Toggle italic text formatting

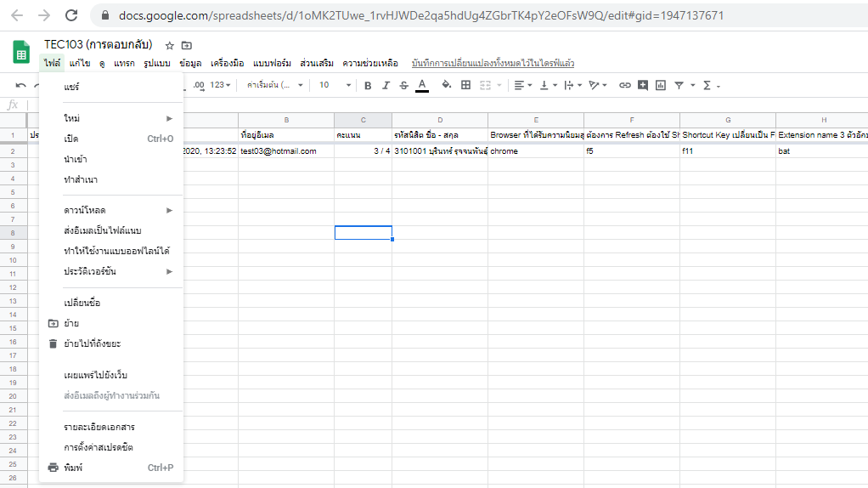[386, 85]
